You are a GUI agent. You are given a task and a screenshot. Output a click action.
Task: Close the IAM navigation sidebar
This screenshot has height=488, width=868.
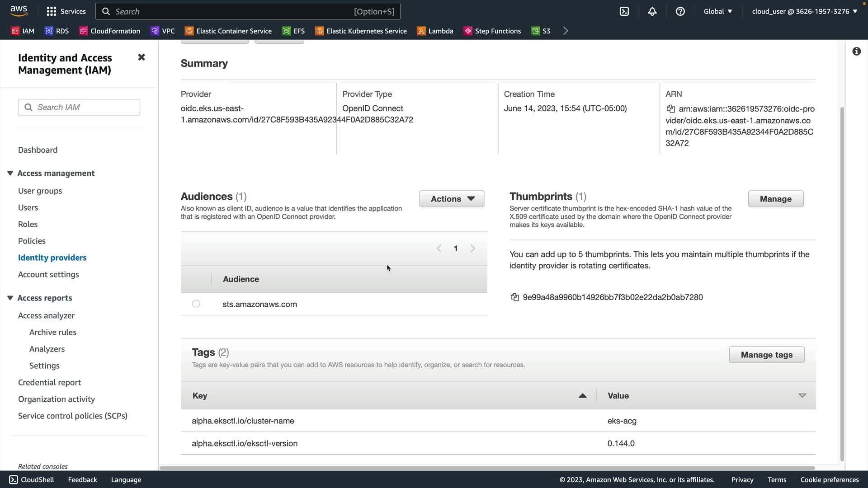142,57
